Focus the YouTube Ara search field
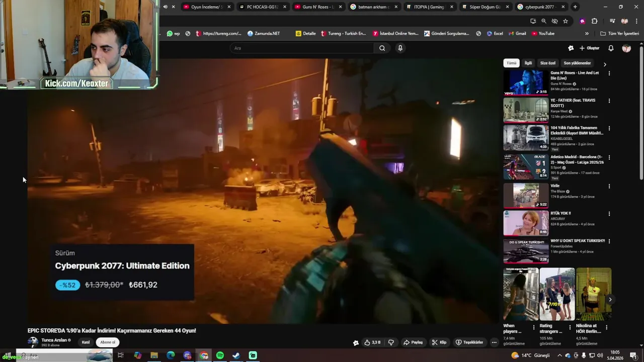The width and height of the screenshot is (644, 362). click(302, 48)
